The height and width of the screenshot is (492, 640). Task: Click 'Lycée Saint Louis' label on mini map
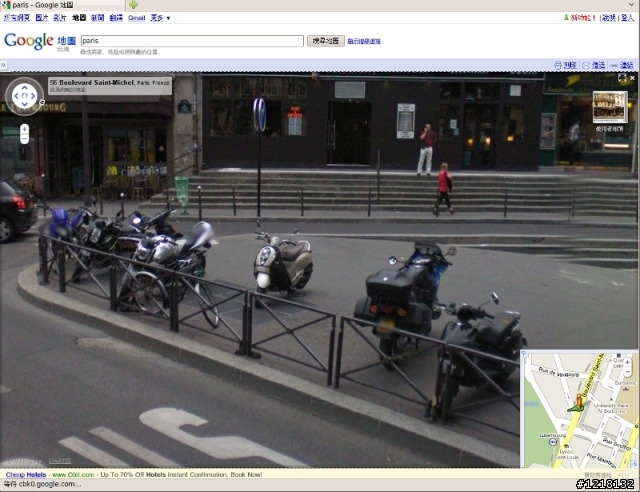tap(566, 454)
